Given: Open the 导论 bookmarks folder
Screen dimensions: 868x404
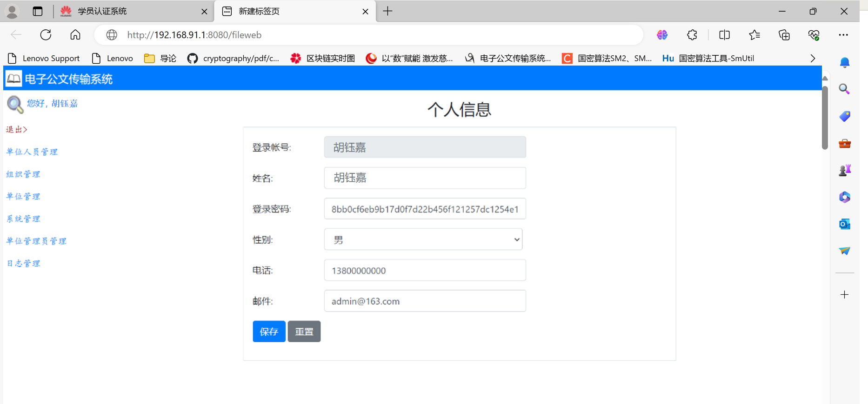Looking at the screenshot, I should pos(160,58).
